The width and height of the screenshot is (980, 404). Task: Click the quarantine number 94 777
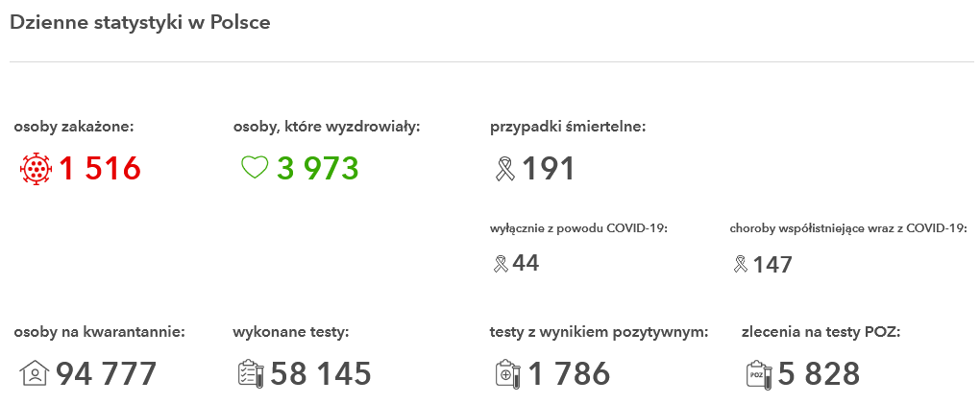point(107,373)
